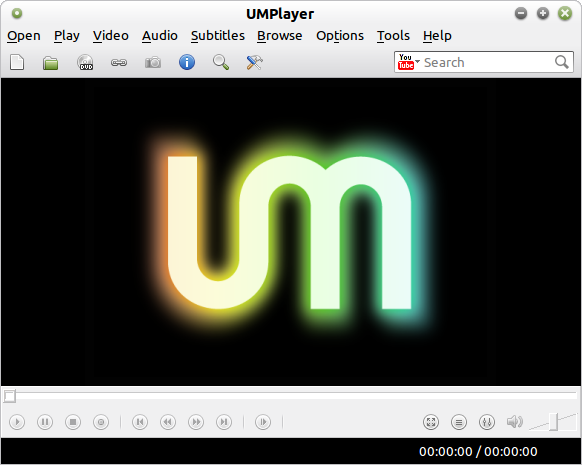
Task: Click the next track button
Action: point(224,422)
